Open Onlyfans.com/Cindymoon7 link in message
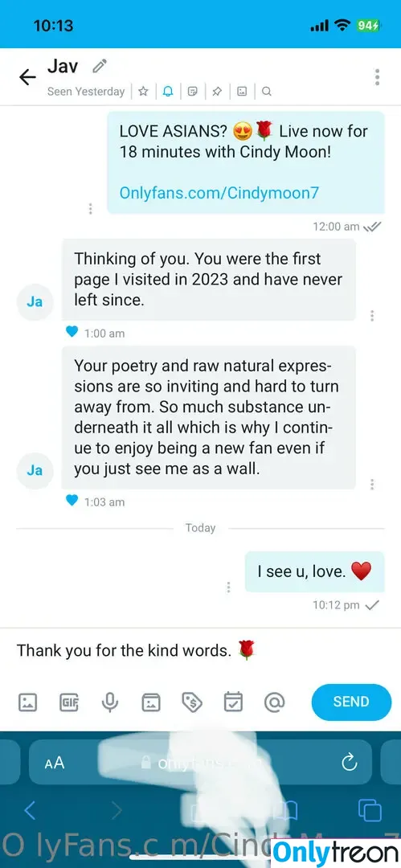The height and width of the screenshot is (868, 401). coord(219,193)
